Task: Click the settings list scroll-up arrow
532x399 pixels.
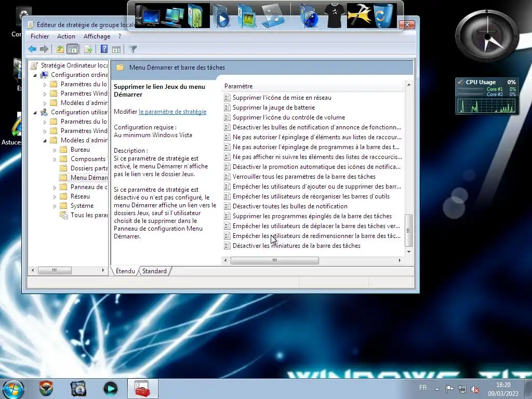Action: (408, 85)
